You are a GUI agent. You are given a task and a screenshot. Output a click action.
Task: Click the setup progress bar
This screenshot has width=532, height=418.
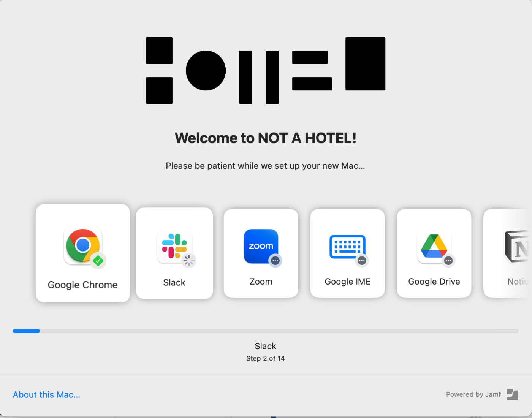(x=266, y=331)
